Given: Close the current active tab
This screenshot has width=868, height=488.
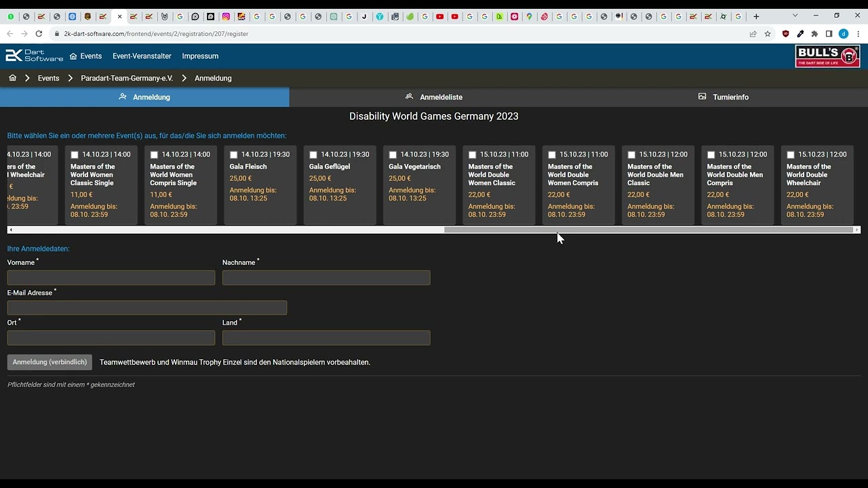Looking at the screenshot, I should (x=119, y=16).
